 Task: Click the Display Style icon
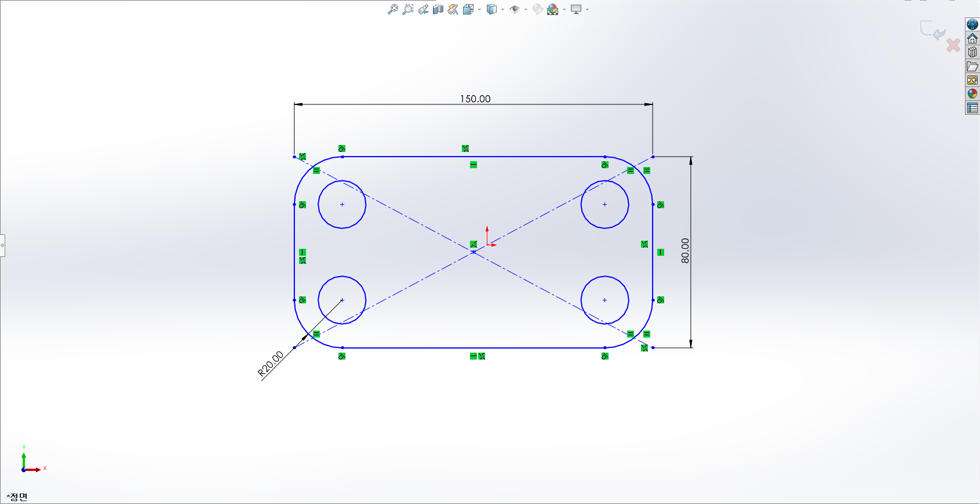pos(491,9)
